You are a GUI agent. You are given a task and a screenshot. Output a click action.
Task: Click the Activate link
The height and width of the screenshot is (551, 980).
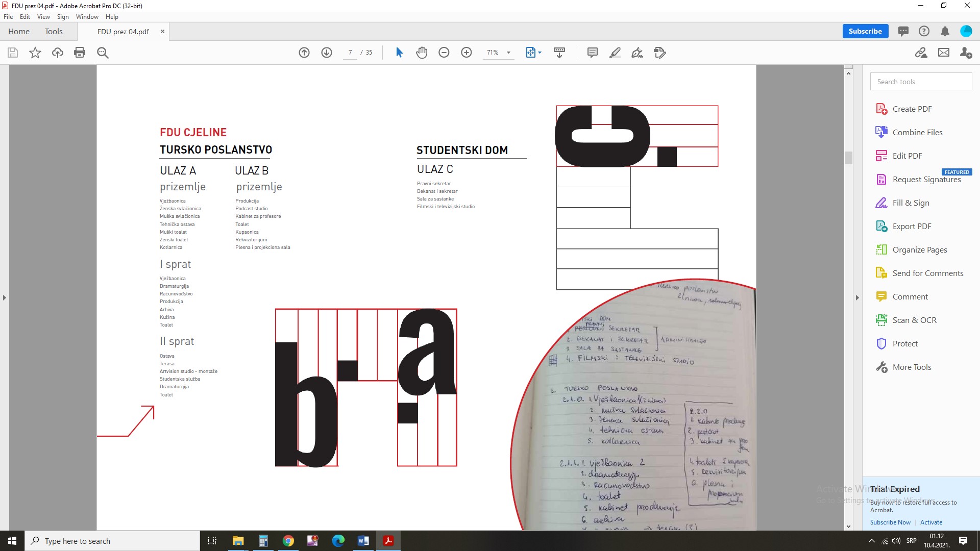[x=931, y=522]
